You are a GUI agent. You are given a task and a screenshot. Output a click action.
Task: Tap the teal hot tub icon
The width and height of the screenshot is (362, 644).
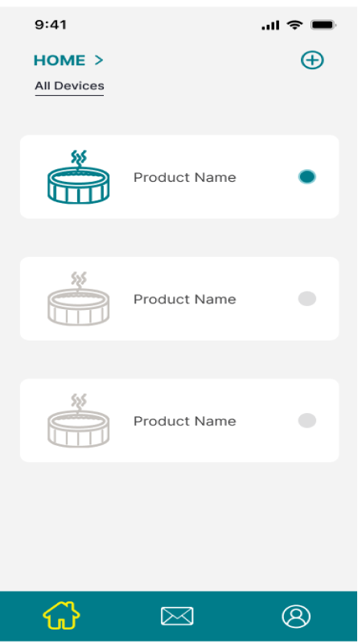[x=78, y=177]
